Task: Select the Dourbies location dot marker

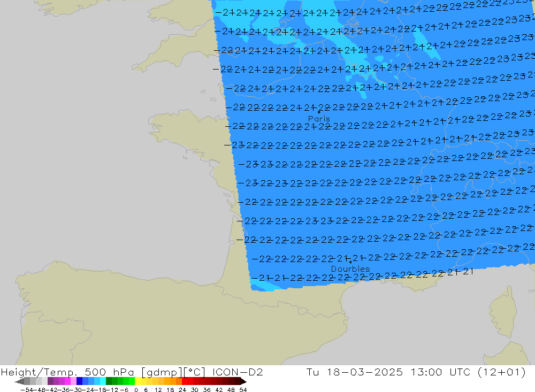Action: (x=350, y=262)
